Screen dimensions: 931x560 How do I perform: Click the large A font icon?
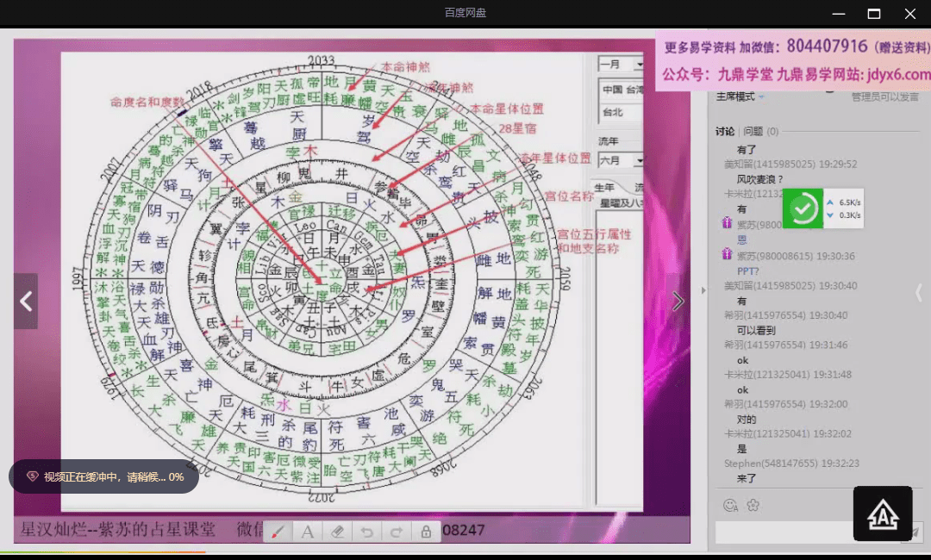883,513
